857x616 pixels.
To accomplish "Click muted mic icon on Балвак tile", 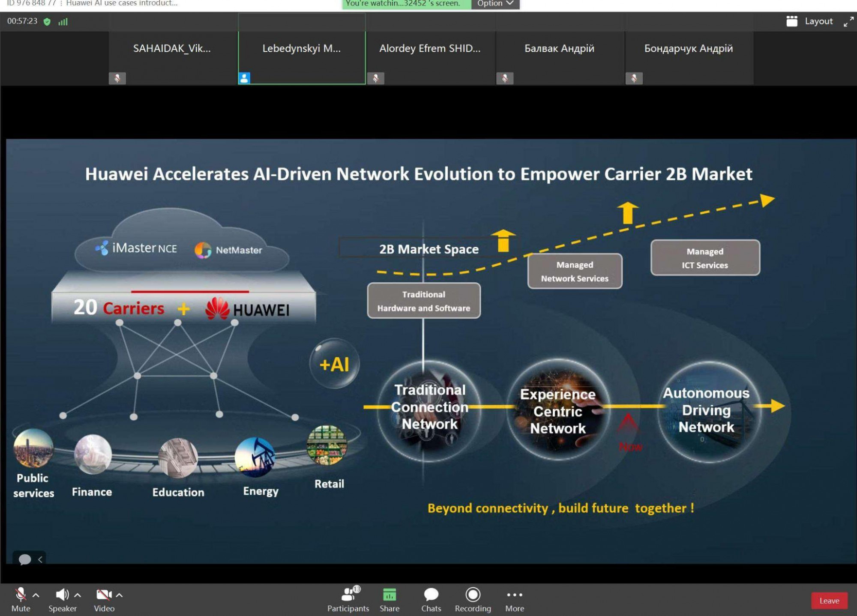I will coord(505,78).
